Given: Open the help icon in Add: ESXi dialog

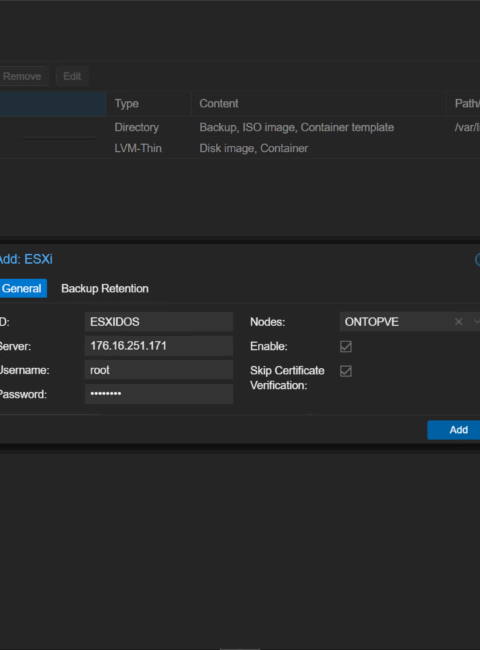Looking at the screenshot, I should tap(478, 260).
